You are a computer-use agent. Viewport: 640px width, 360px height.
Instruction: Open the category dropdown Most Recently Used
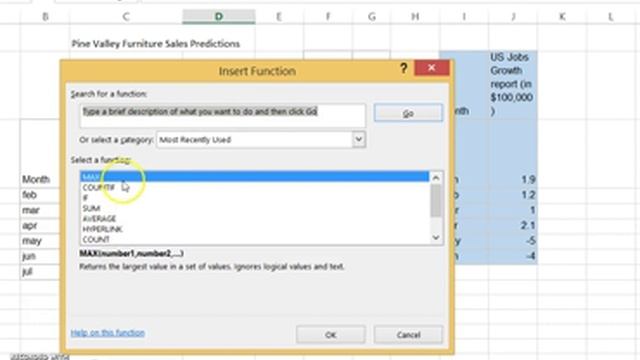[261, 140]
